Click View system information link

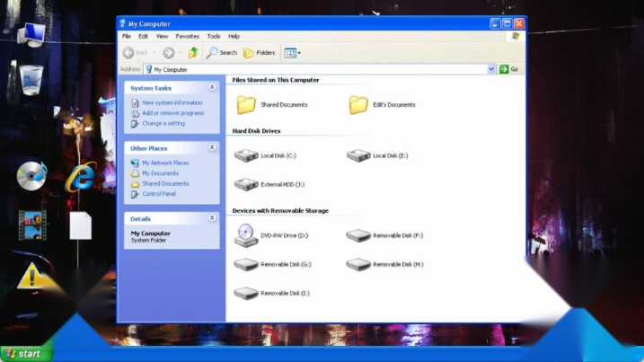172,102
